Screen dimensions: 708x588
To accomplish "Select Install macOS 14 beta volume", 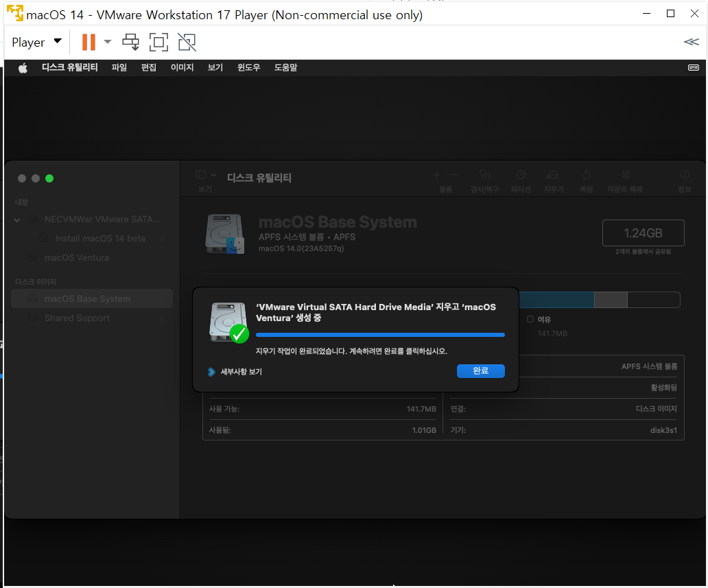I will (92, 239).
